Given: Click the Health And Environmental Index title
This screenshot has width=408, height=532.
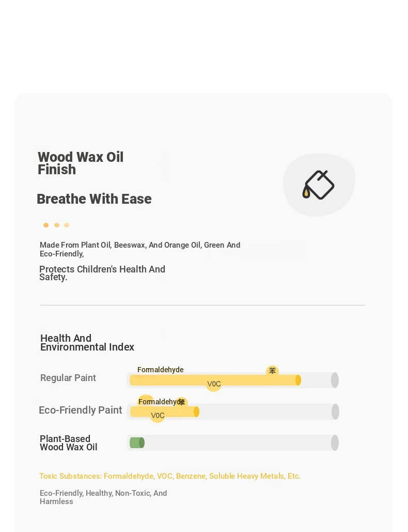Looking at the screenshot, I should click(87, 343).
